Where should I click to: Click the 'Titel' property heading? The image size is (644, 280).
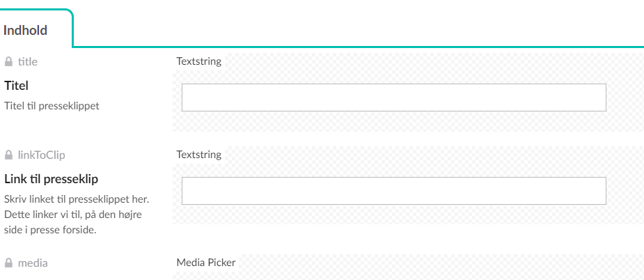coord(17,86)
